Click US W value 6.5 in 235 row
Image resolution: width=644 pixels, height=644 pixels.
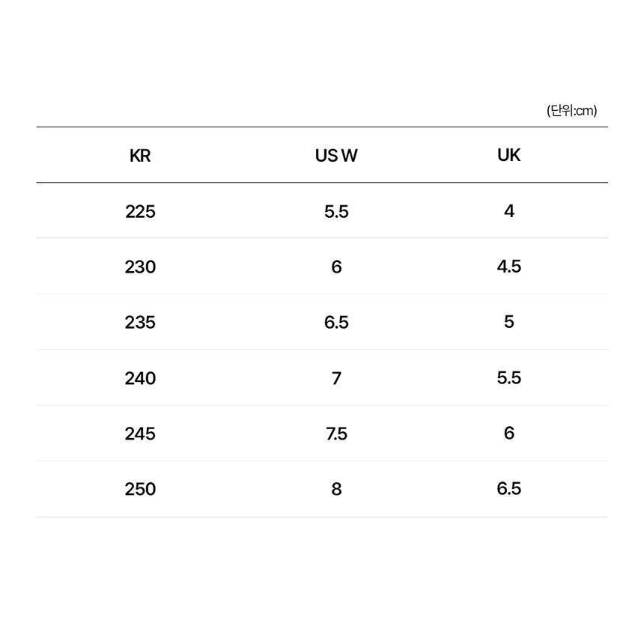click(336, 323)
